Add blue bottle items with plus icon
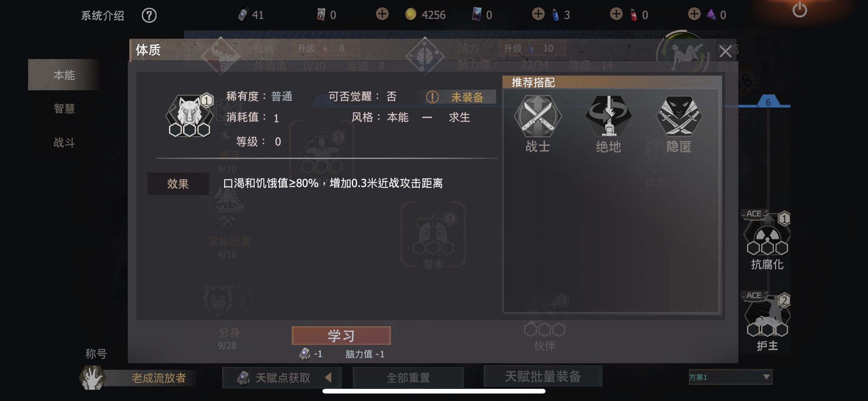Screen dimensions: 868x401 tap(538, 14)
